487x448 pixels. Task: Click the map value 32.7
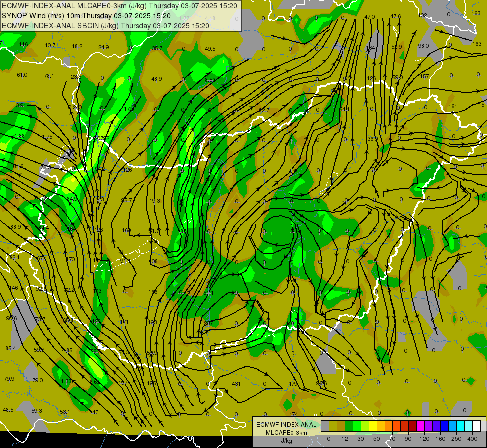(x=264, y=110)
